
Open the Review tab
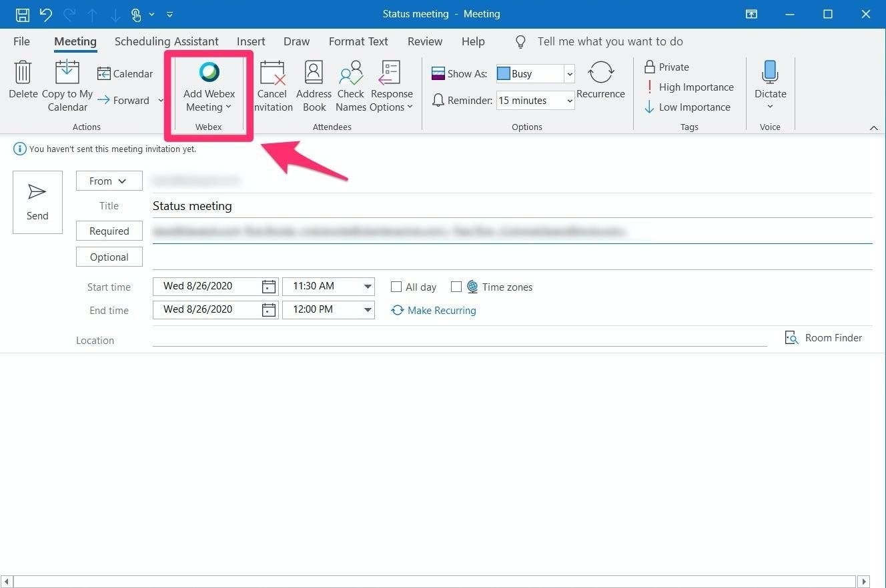pyautogui.click(x=425, y=41)
